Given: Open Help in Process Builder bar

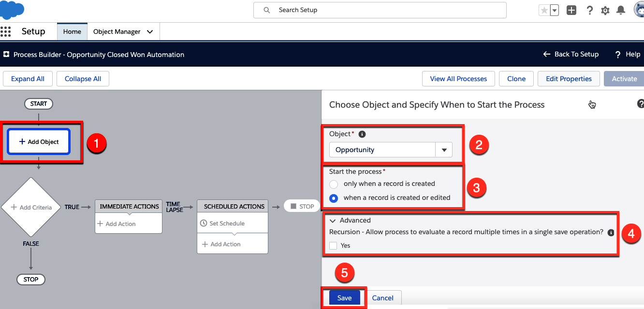Looking at the screenshot, I should point(628,54).
